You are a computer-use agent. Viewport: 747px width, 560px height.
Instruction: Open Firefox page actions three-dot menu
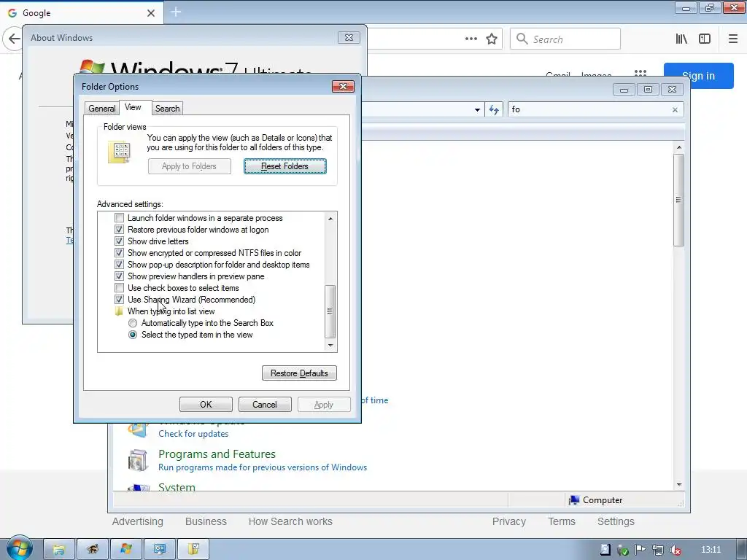471,39
